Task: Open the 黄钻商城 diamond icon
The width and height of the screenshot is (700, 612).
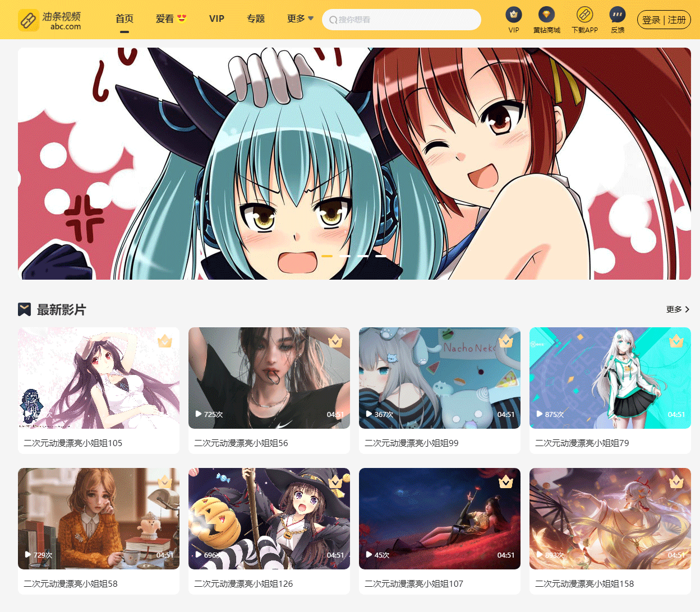Action: coord(546,15)
